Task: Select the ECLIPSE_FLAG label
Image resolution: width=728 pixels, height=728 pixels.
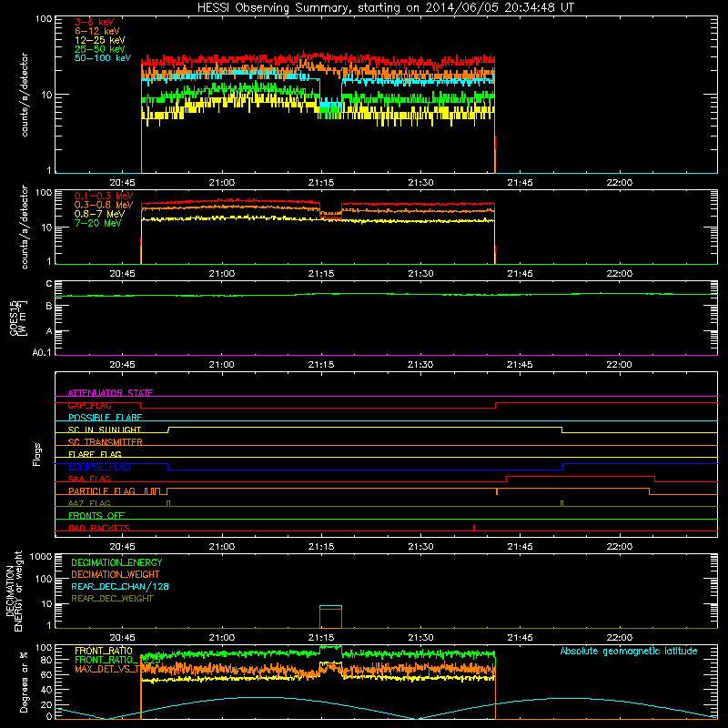Action: pos(99,467)
